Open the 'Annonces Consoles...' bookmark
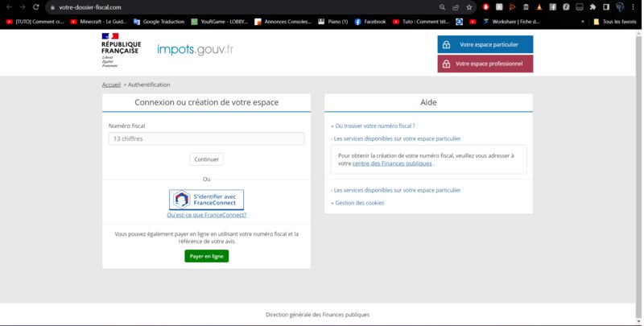The image size is (644, 326). pos(283,22)
